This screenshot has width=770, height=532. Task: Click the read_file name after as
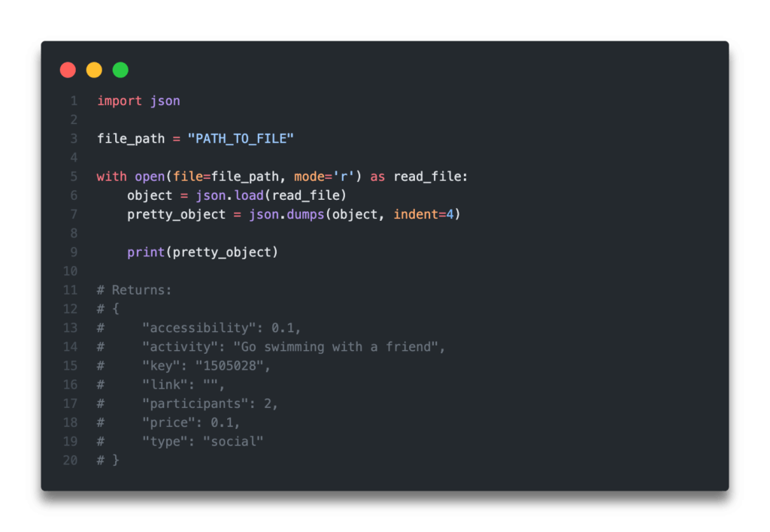click(x=427, y=177)
